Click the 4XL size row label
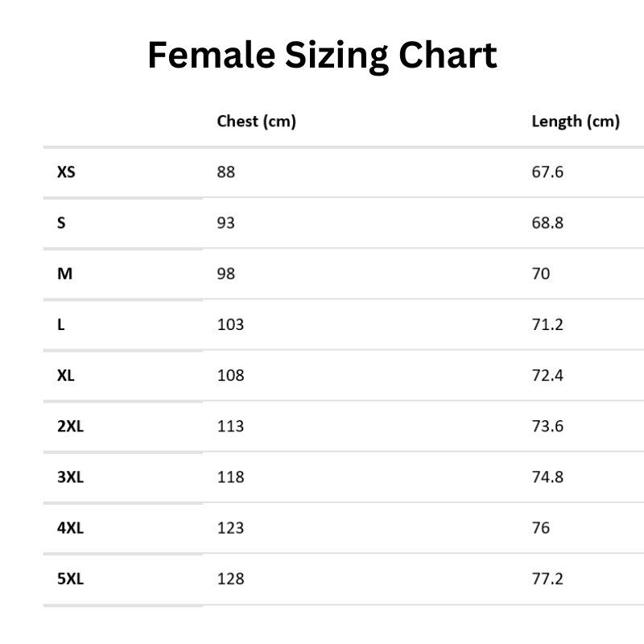Image resolution: width=644 pixels, height=644 pixels. coord(70,528)
